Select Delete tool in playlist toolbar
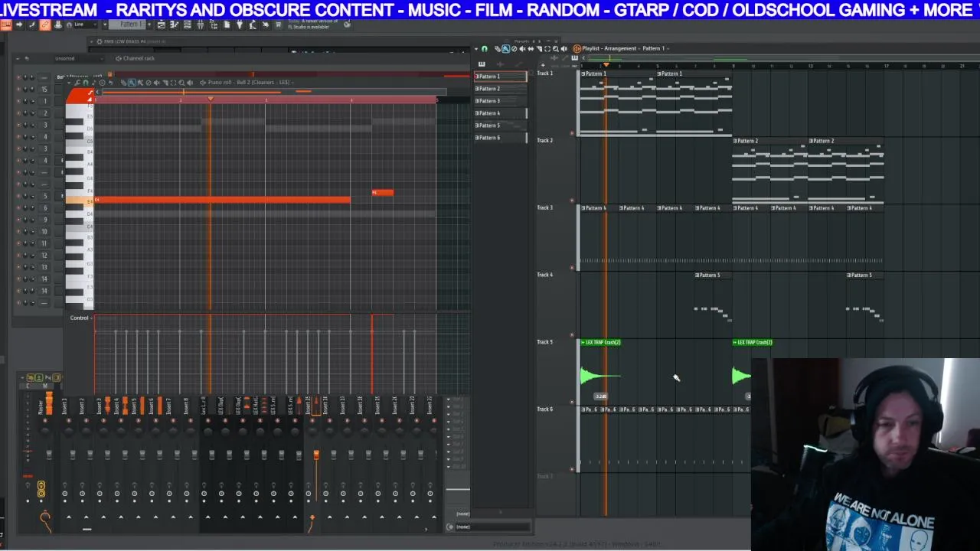Image resolution: width=980 pixels, height=551 pixels. pyautogui.click(x=514, y=48)
